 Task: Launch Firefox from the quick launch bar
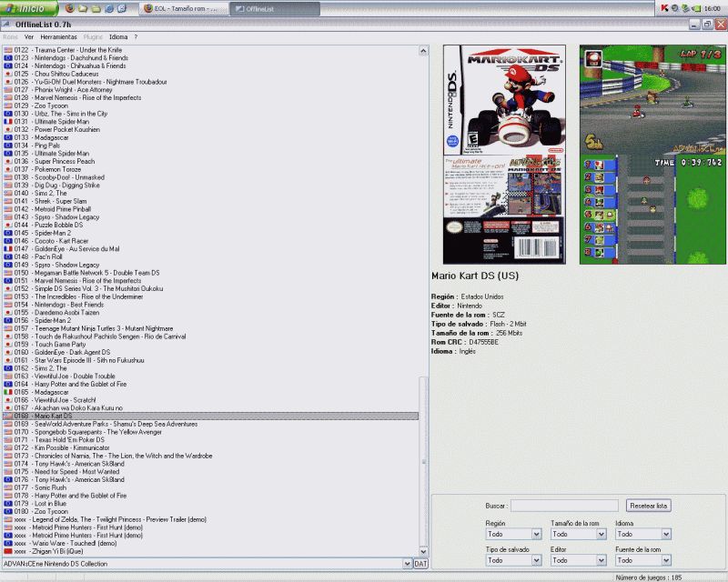(70, 8)
